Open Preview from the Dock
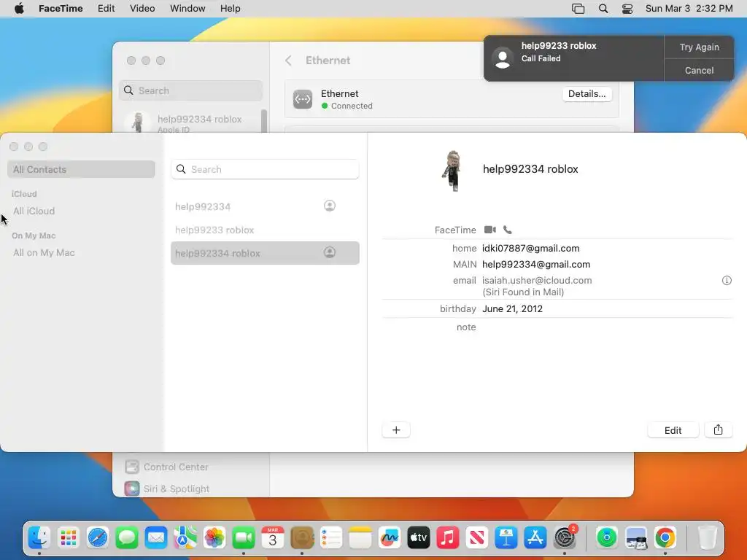This screenshot has height=560, width=747. point(636,537)
